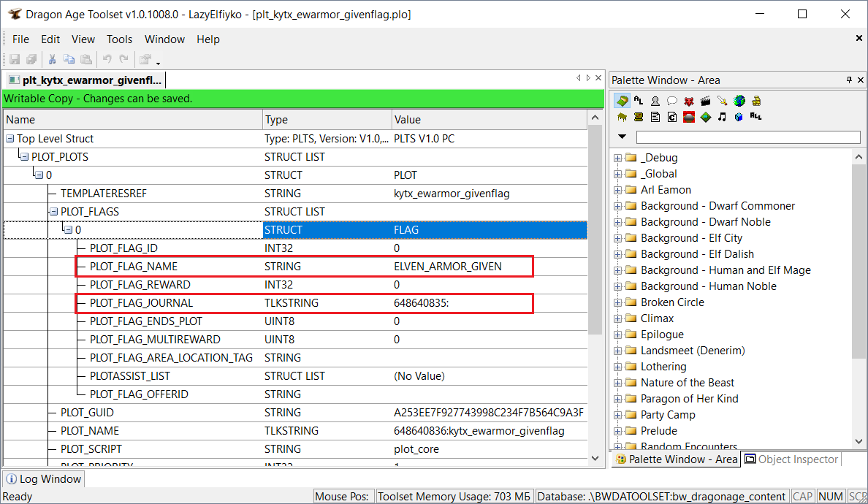Expand the _Debug folder
868x504 pixels.
coord(618,158)
